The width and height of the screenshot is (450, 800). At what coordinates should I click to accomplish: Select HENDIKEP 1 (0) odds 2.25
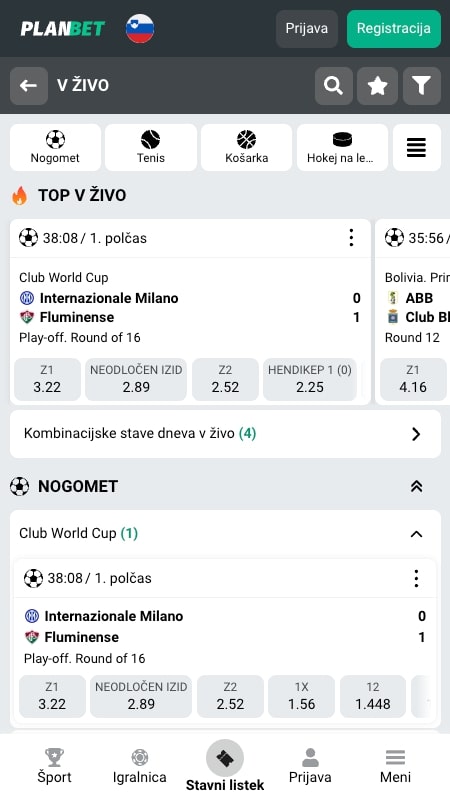pos(310,379)
